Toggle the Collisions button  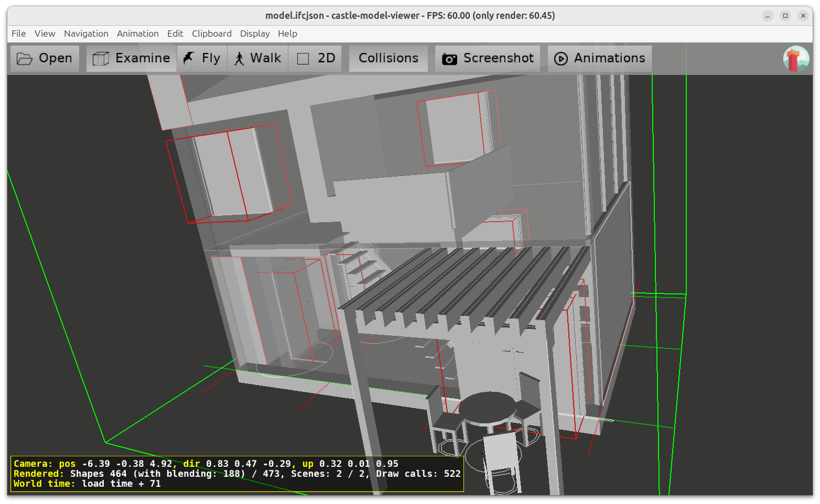[x=388, y=58]
